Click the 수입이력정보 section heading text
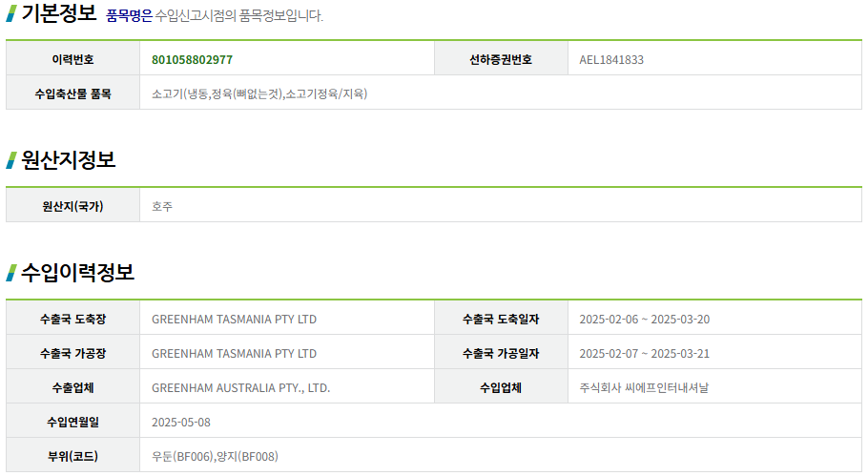 pos(77,273)
